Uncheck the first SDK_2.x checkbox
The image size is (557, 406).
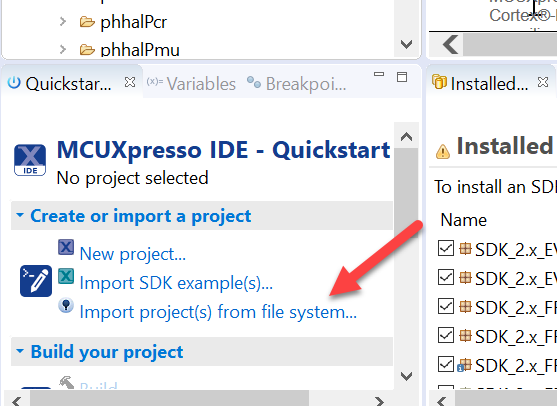tap(446, 248)
